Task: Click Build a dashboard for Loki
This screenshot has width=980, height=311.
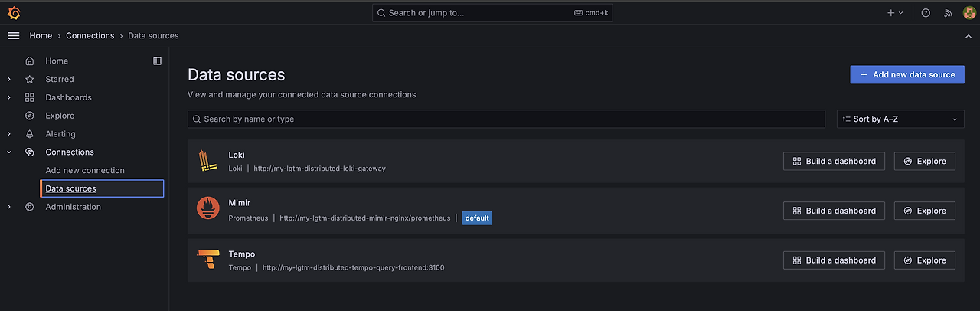Action: click(834, 161)
